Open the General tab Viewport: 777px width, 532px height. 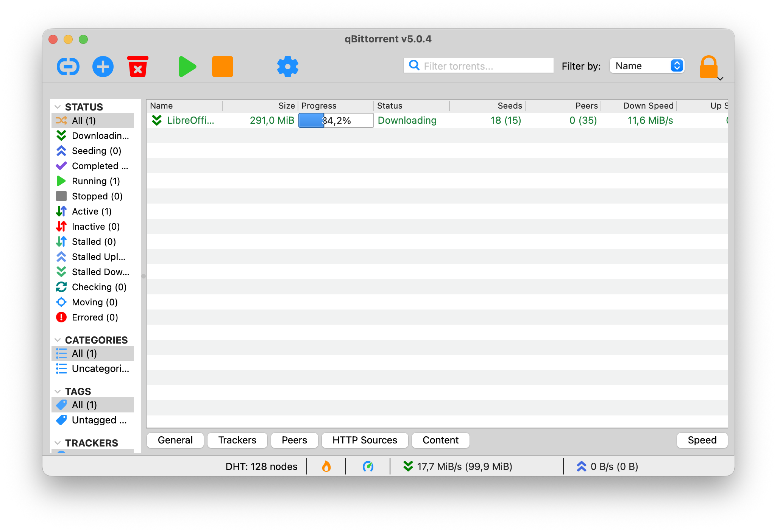coord(175,440)
